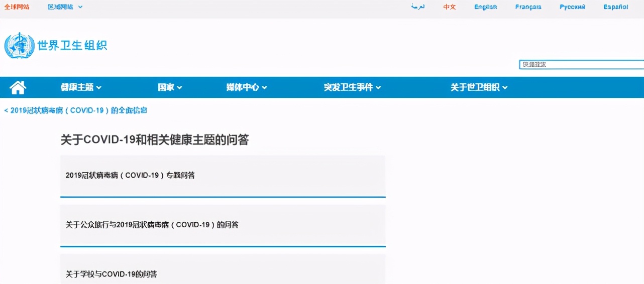Click the 世界卫生组织 title text
Viewport: 644px width, 284px height.
click(x=72, y=45)
